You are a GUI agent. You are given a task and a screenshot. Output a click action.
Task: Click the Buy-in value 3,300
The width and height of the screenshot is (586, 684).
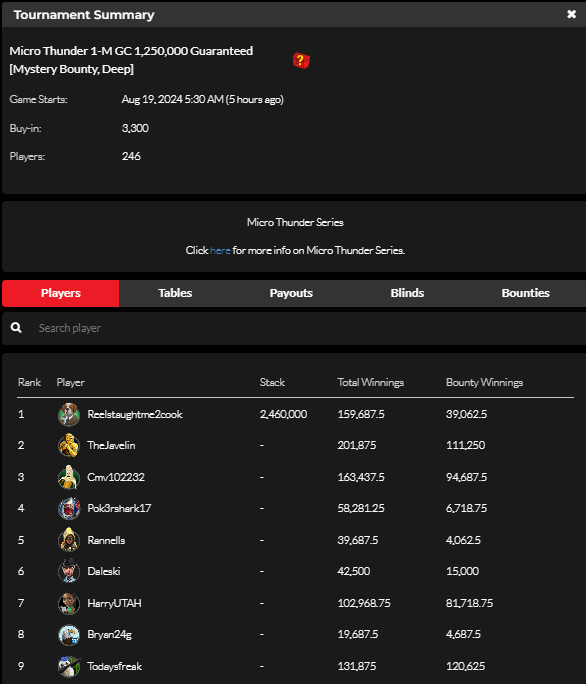click(x=135, y=128)
